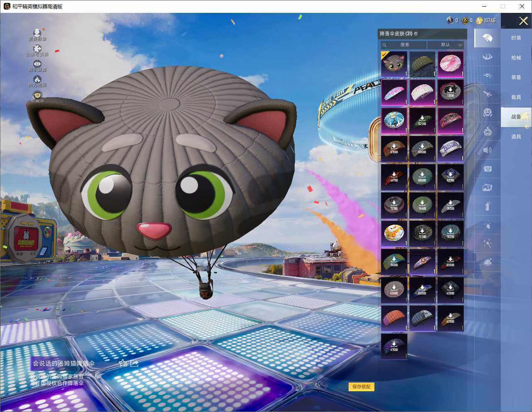Open the 载具 vehicles tab
The height and width of the screenshot is (412, 532).
pos(516,97)
